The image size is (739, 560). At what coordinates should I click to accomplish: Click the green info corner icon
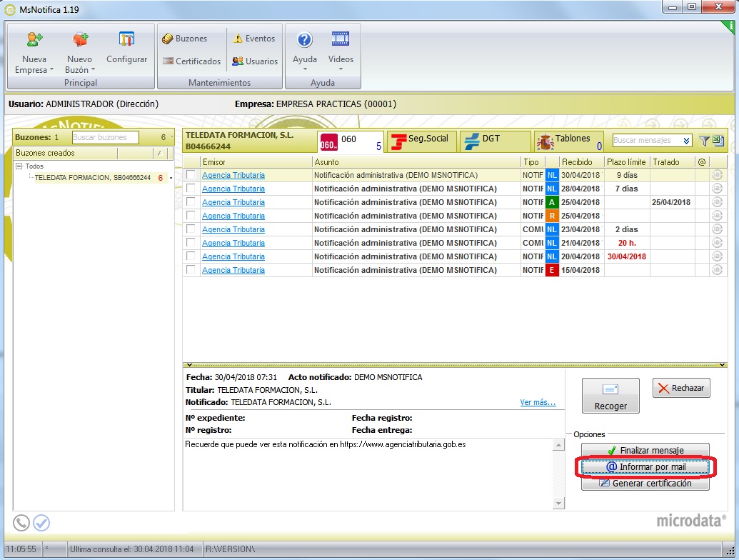coord(730,26)
